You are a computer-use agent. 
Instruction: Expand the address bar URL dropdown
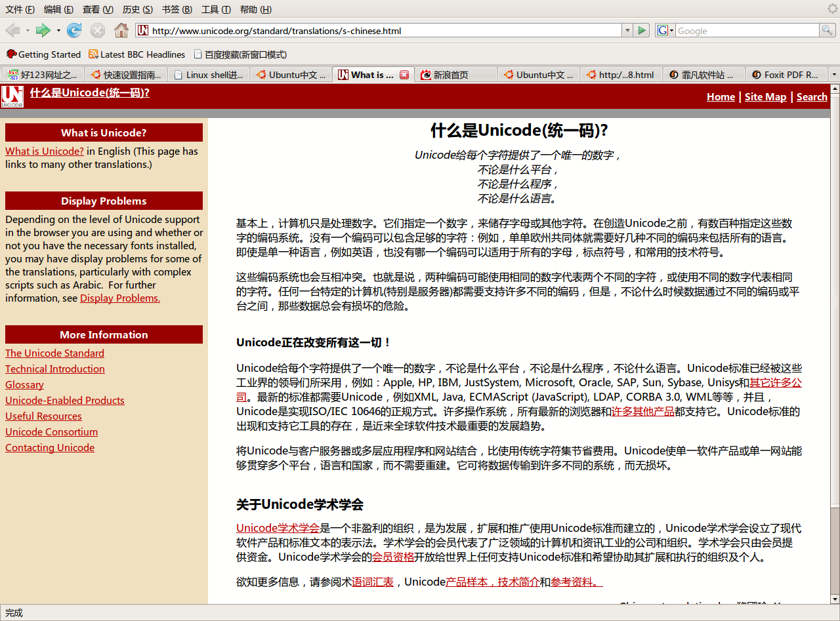click(x=627, y=30)
